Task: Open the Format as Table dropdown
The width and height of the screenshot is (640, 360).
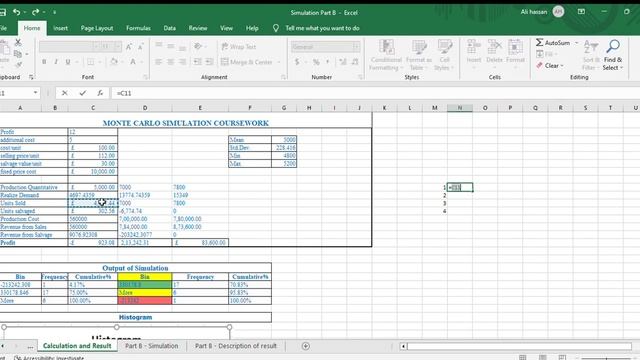Action: click(419, 56)
